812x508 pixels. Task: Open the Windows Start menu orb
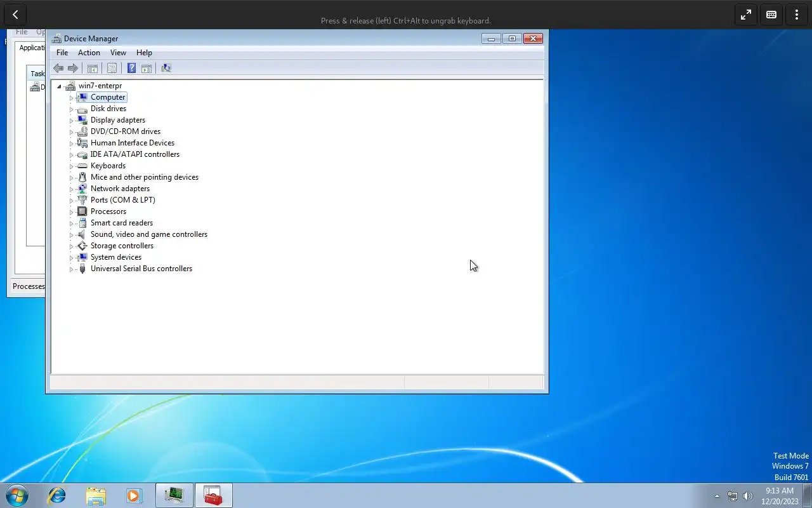[17, 495]
